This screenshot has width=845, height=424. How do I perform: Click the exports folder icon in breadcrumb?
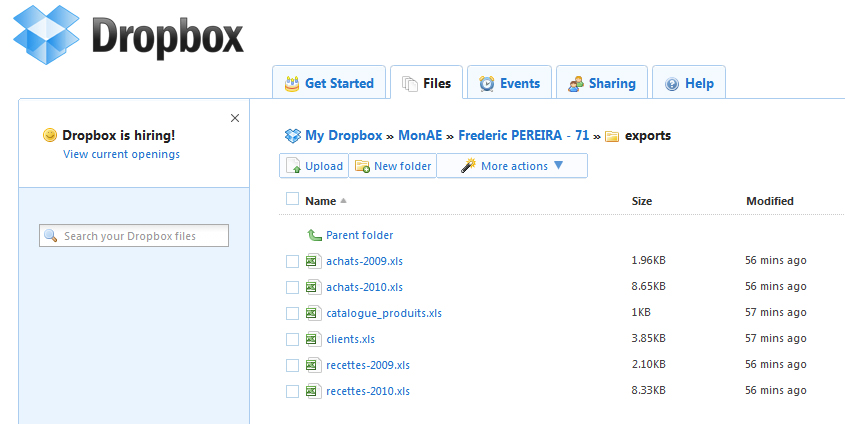tap(612, 136)
